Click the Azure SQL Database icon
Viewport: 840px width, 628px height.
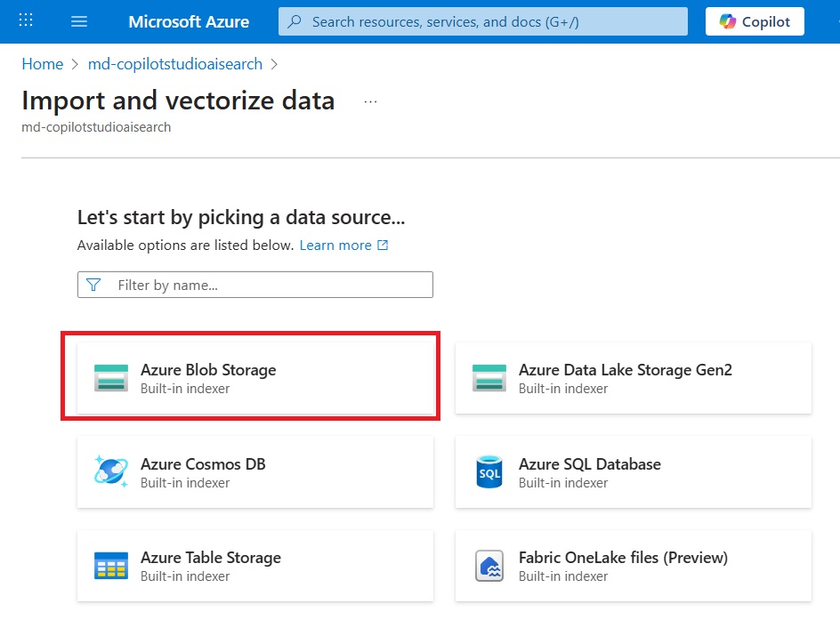tap(489, 471)
